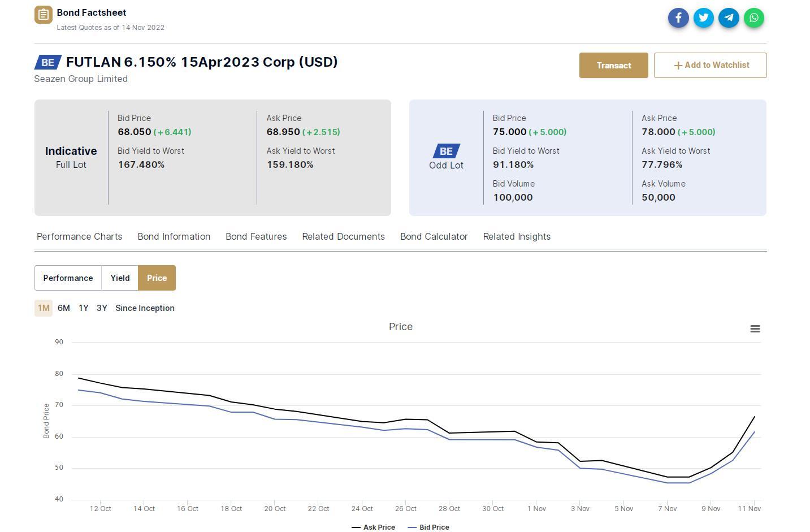
Task: Switch the chart to Yield view
Action: pyautogui.click(x=120, y=278)
